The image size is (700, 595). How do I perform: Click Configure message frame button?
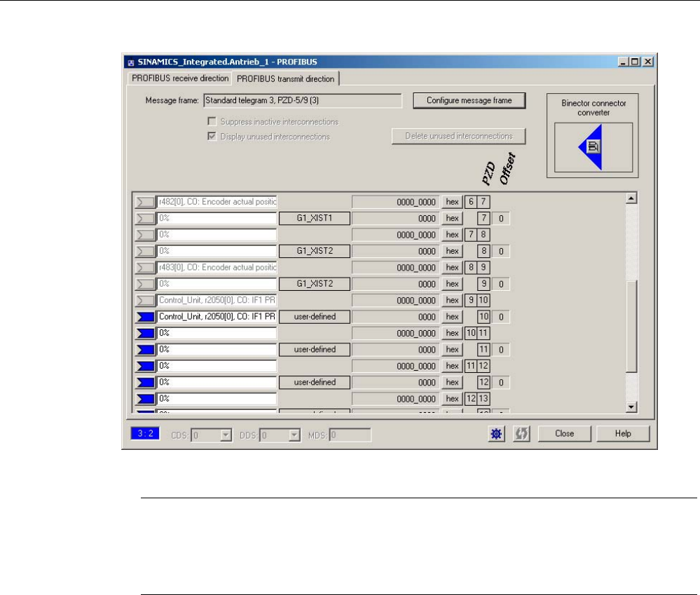click(x=469, y=100)
